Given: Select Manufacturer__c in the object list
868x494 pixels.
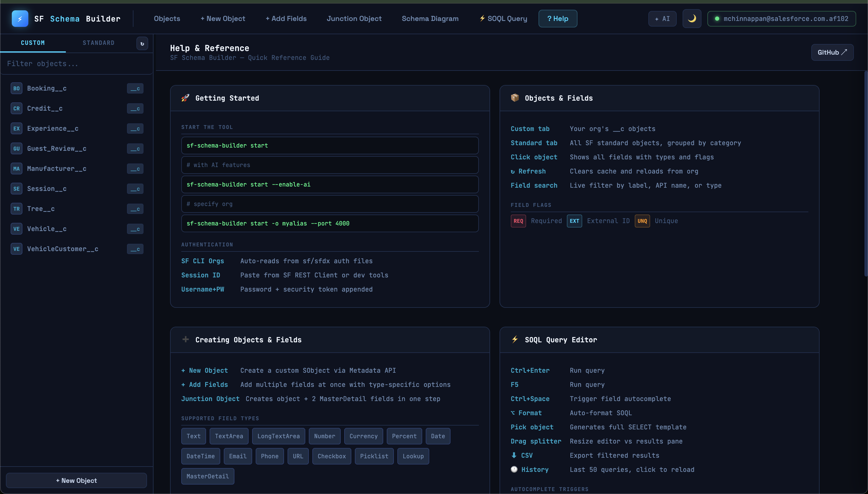Looking at the screenshot, I should point(77,169).
